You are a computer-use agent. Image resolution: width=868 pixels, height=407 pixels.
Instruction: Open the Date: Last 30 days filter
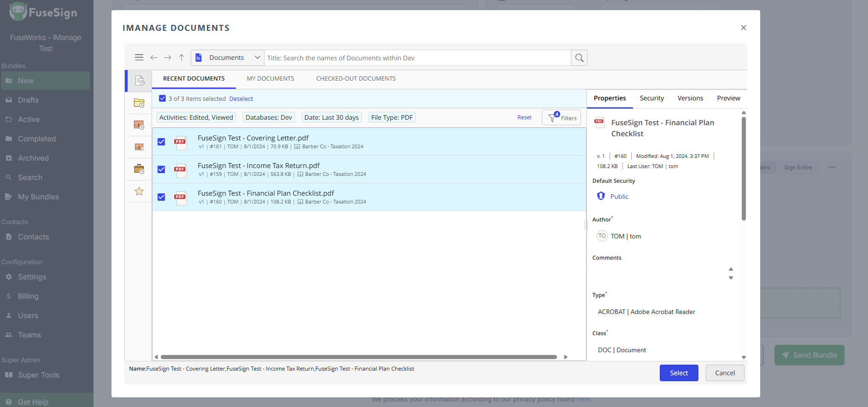[331, 117]
